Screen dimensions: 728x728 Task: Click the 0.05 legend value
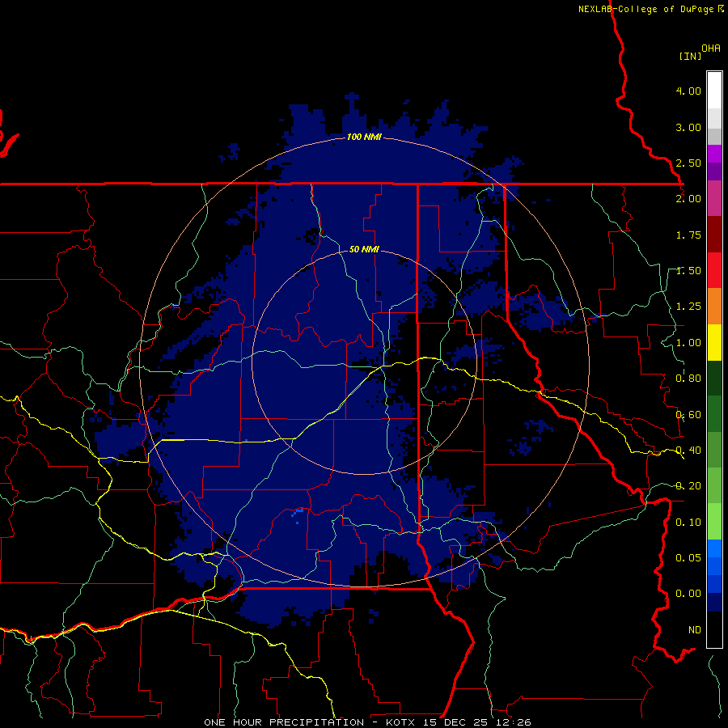tap(688, 558)
